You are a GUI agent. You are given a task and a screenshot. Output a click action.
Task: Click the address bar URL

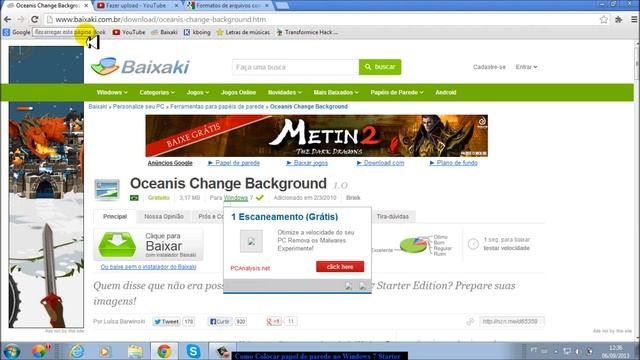pyautogui.click(x=161, y=19)
